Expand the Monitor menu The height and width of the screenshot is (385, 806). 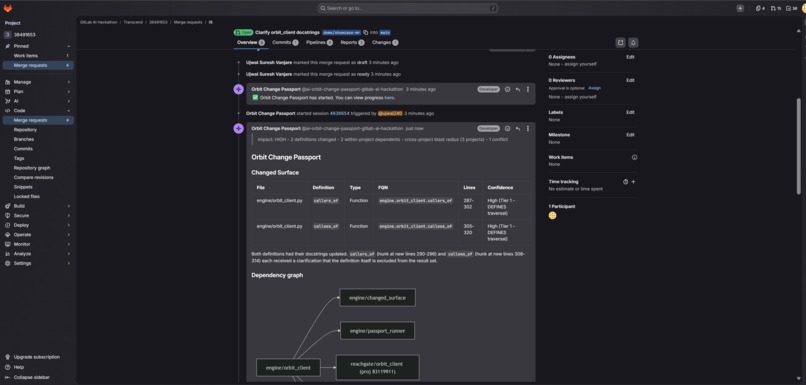point(38,244)
